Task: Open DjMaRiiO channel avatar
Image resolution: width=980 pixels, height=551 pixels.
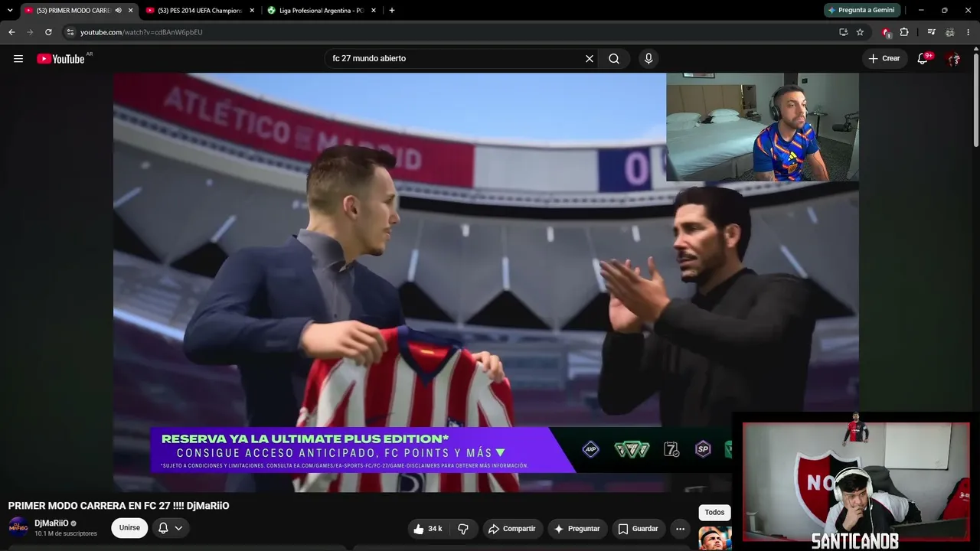Action: tap(18, 527)
